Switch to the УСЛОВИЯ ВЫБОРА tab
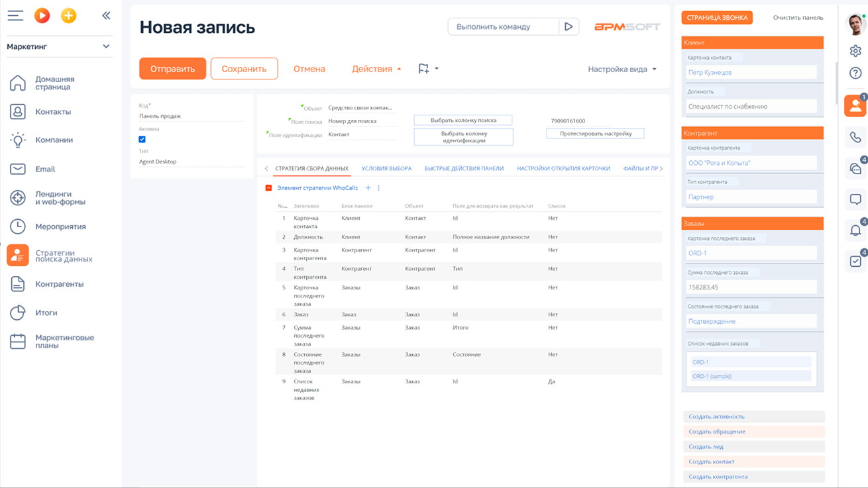This screenshot has width=868, height=488. 386,169
